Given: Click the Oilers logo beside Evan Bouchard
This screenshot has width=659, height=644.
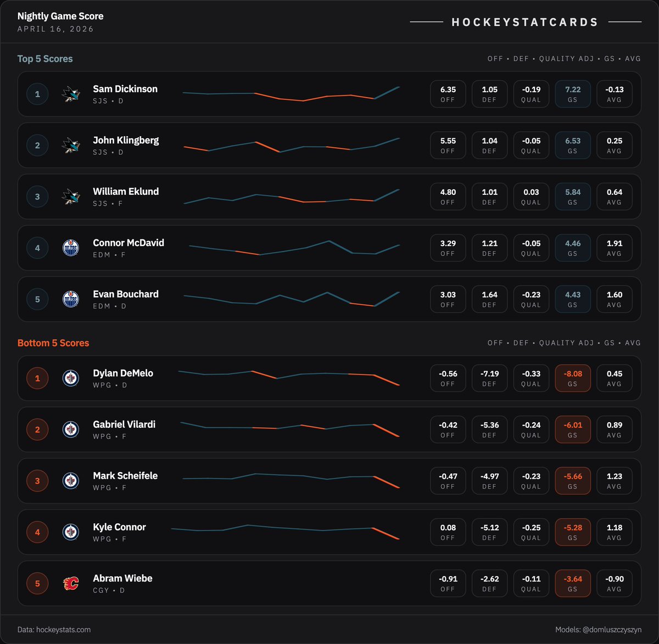Looking at the screenshot, I should click(x=70, y=299).
